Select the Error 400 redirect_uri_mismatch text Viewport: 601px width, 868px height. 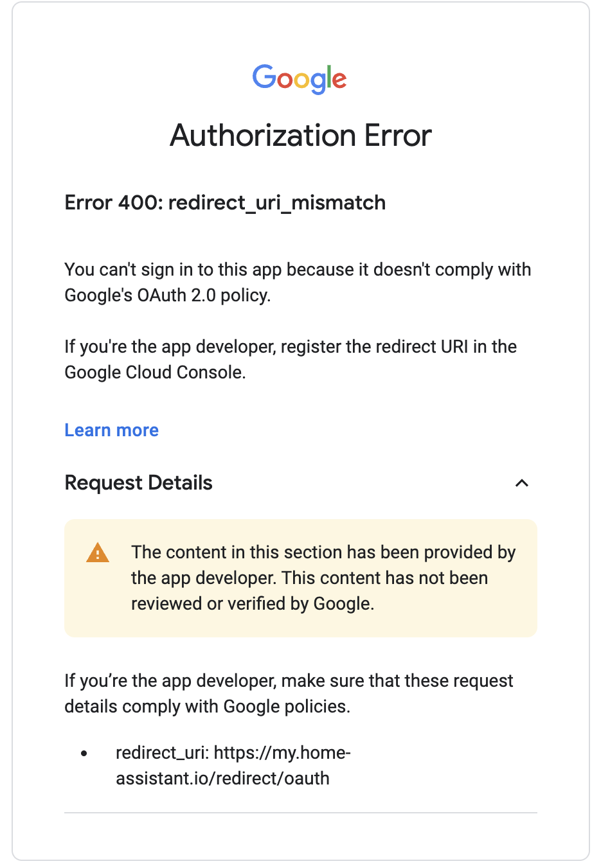(225, 202)
